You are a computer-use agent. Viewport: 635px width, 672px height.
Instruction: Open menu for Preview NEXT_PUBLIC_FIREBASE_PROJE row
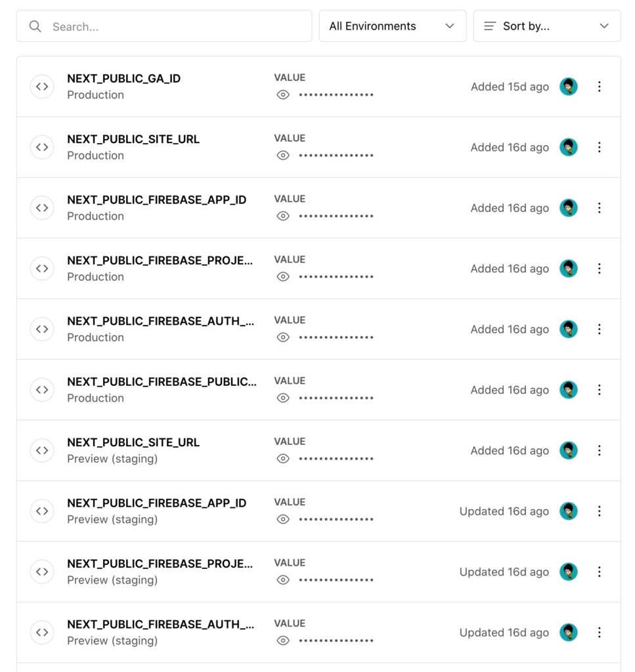pyautogui.click(x=599, y=572)
